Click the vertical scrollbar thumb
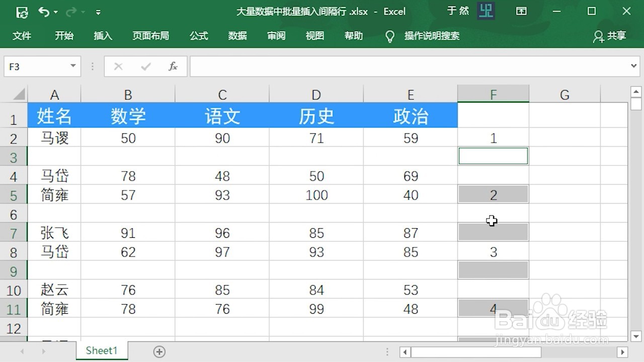Viewport: 644px width, 362px height. coord(636,104)
